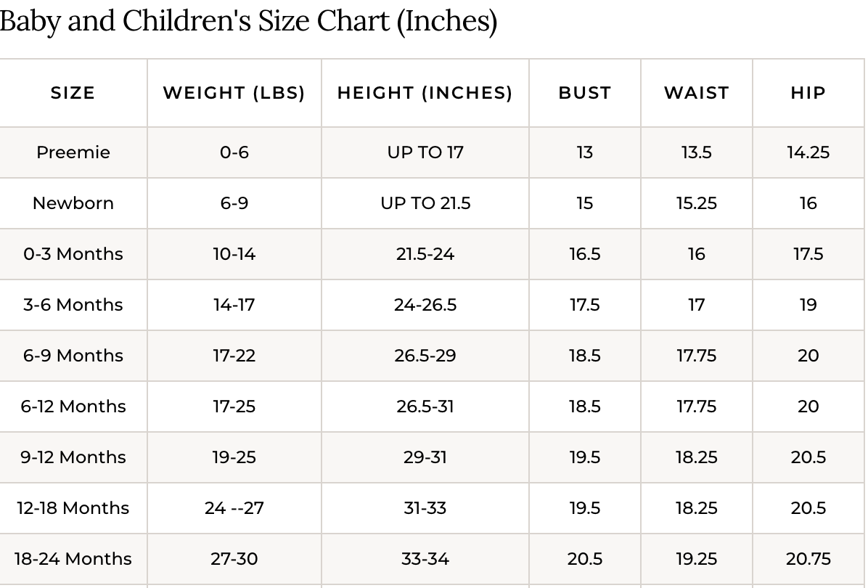Click the 0-3 Months size label
This screenshot has width=868, height=588.
(73, 254)
